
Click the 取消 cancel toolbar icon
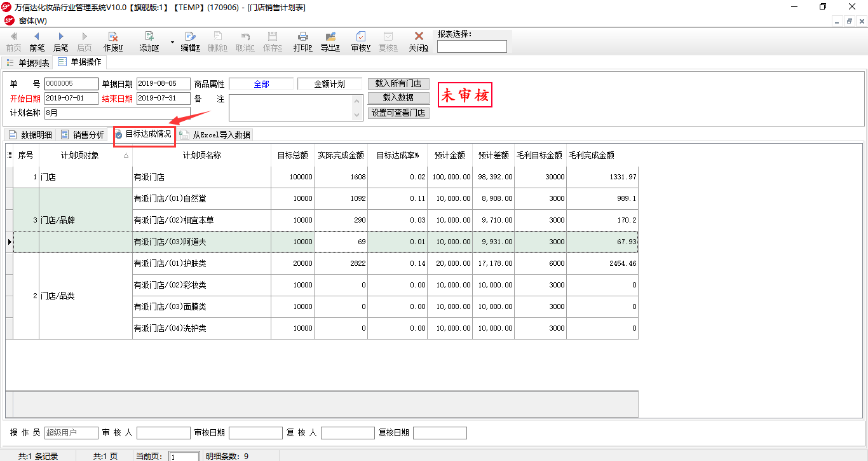click(x=245, y=41)
